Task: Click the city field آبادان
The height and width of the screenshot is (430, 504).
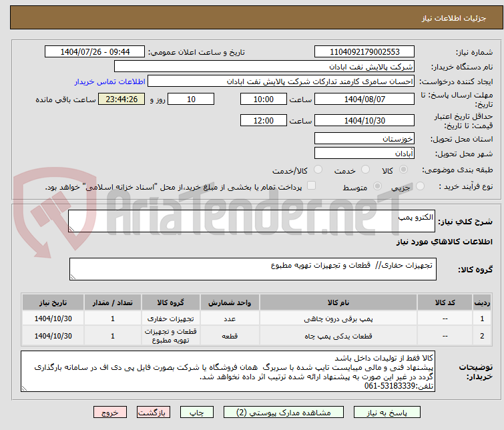Action: (x=364, y=154)
